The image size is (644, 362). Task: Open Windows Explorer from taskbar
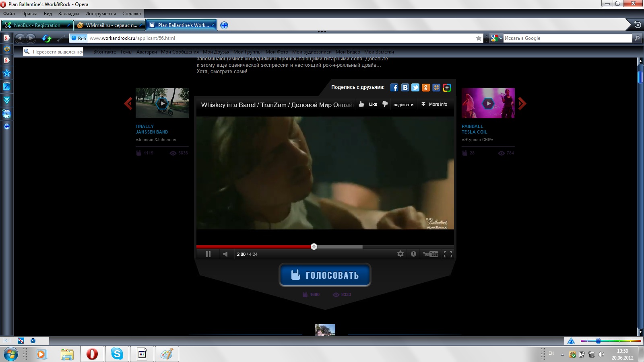[67, 354]
